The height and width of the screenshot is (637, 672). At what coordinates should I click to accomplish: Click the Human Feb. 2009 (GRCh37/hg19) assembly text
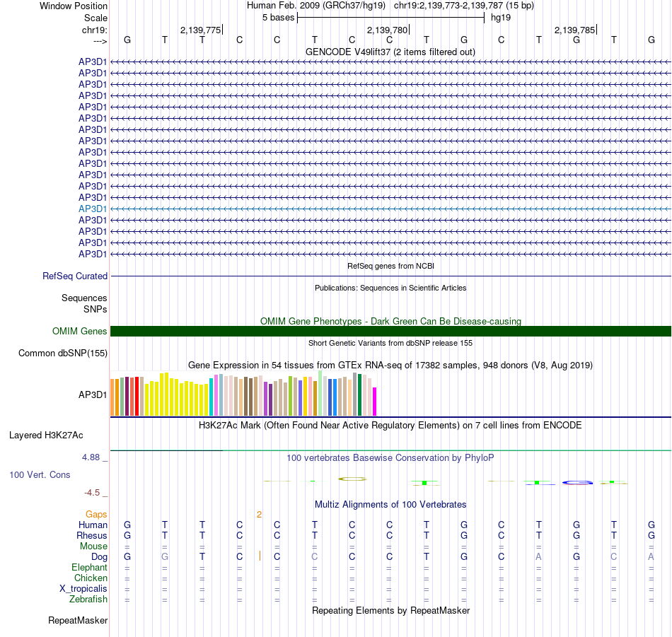click(x=316, y=6)
